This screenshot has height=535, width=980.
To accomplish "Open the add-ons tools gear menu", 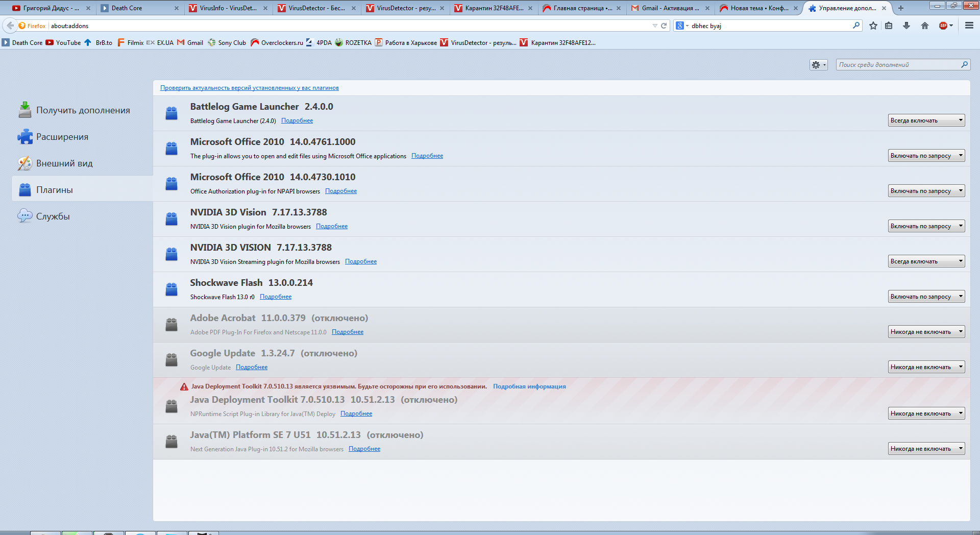I will [819, 65].
